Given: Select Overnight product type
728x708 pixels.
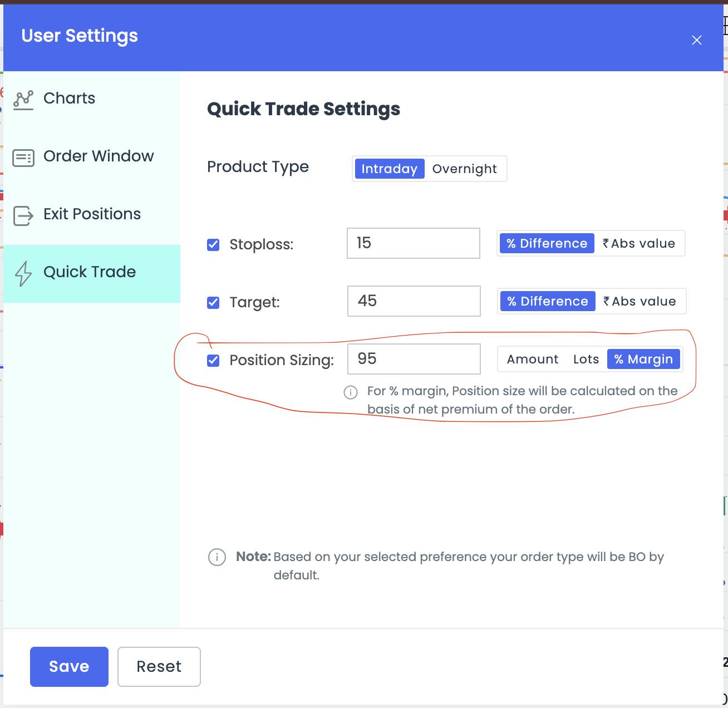Looking at the screenshot, I should [x=464, y=169].
